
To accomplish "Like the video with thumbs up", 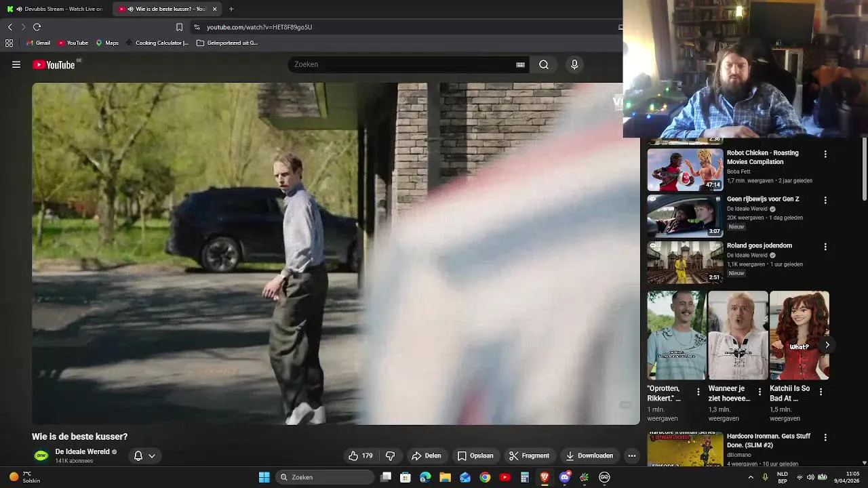I will pyautogui.click(x=360, y=455).
